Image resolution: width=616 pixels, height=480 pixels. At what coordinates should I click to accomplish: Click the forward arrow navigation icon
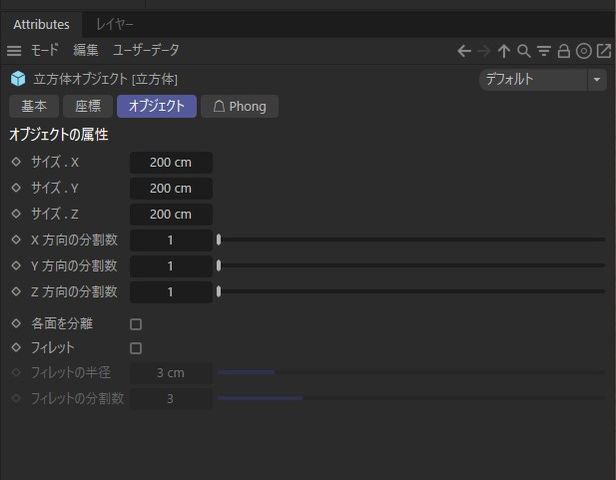pyautogui.click(x=484, y=51)
